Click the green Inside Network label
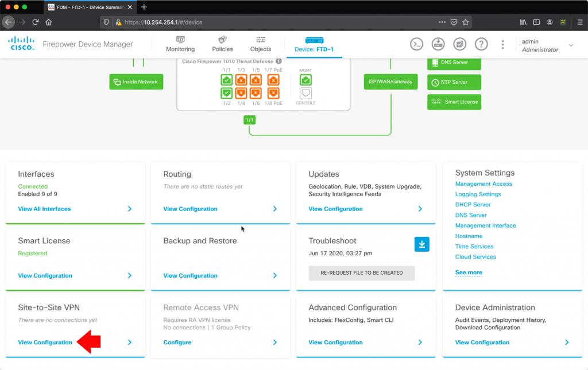 pyautogui.click(x=136, y=82)
